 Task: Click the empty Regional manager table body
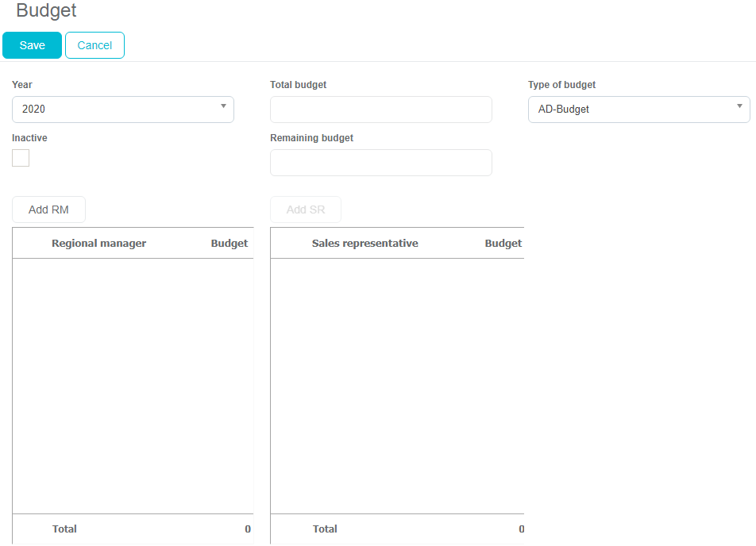(133, 386)
